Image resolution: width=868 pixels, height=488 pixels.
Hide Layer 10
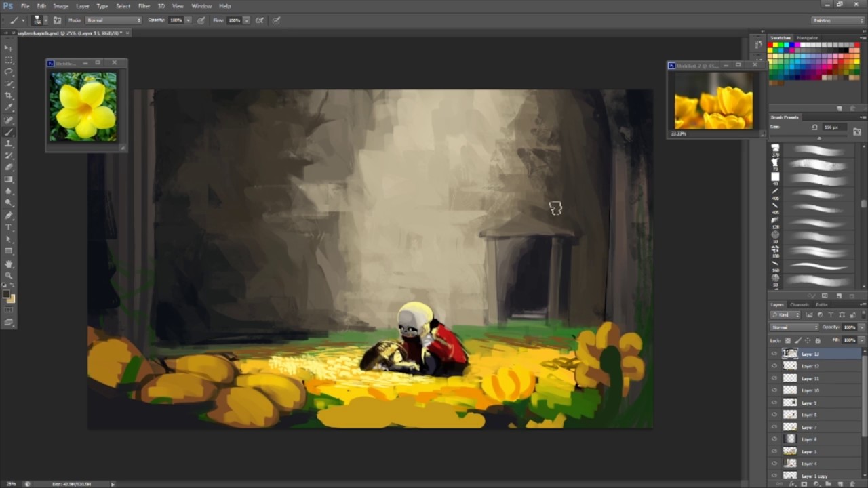[774, 390]
